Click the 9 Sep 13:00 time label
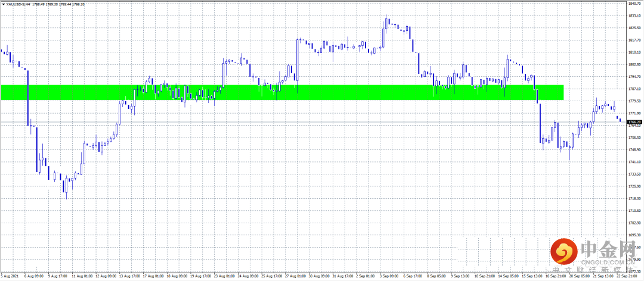Screen dimensions: 644x281 461,277
